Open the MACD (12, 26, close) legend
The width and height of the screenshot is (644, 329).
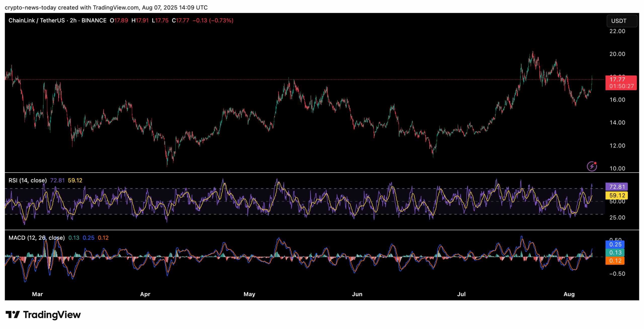click(36, 238)
